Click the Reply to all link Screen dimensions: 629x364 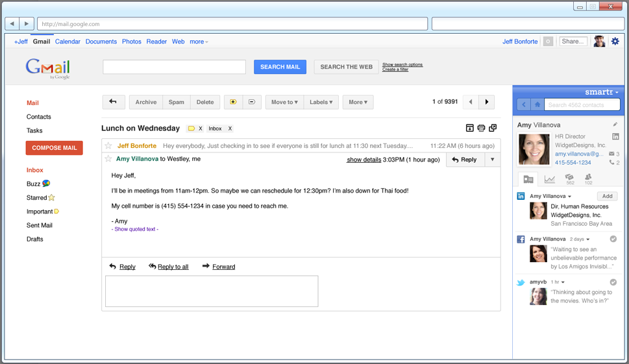click(x=173, y=267)
